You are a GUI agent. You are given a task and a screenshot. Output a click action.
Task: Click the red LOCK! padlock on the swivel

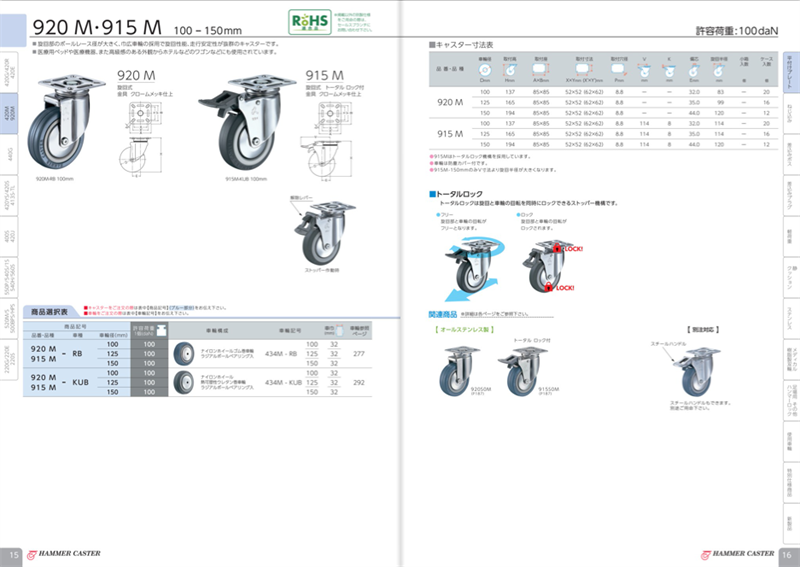[557, 249]
